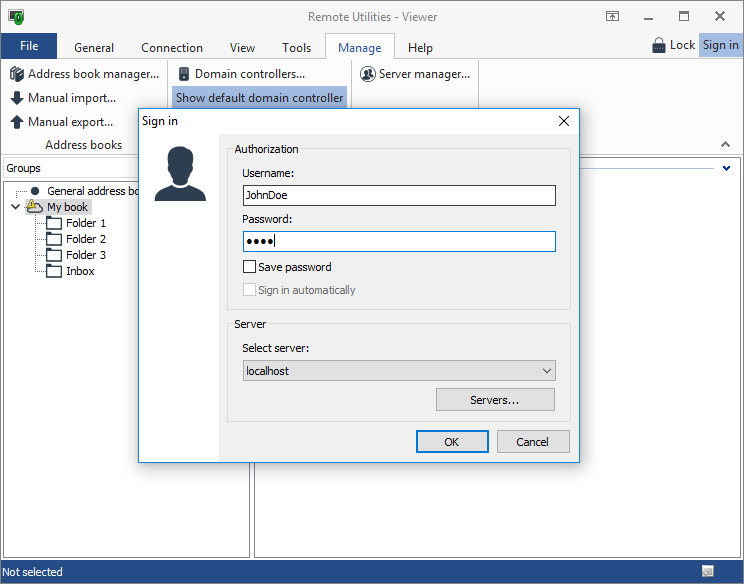This screenshot has height=584, width=744.
Task: Click the Lock text label
Action: point(682,45)
